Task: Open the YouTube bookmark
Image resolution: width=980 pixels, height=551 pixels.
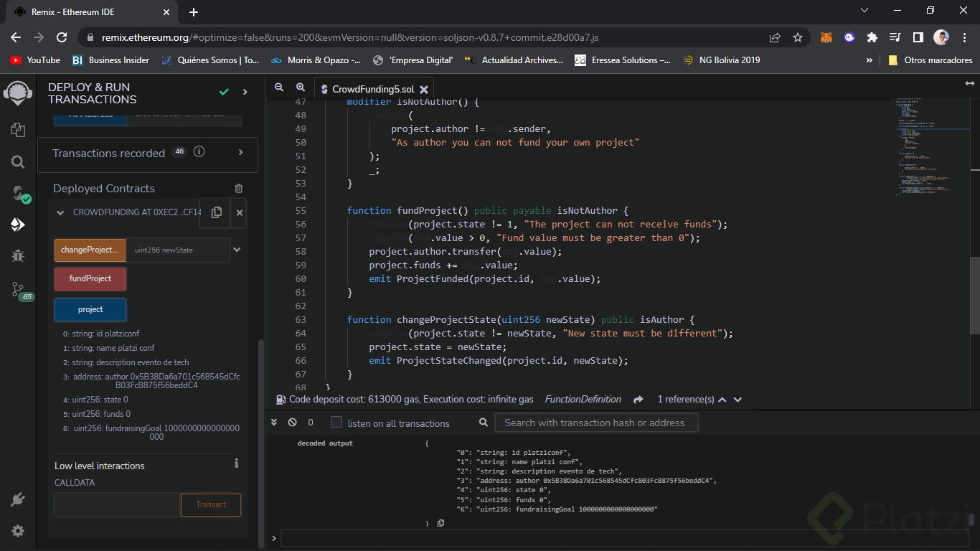Action: 35,60
